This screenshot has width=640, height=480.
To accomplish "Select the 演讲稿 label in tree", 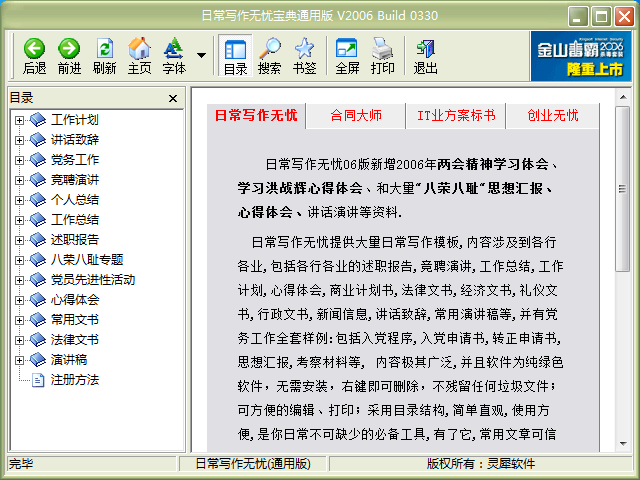I will (x=69, y=360).
